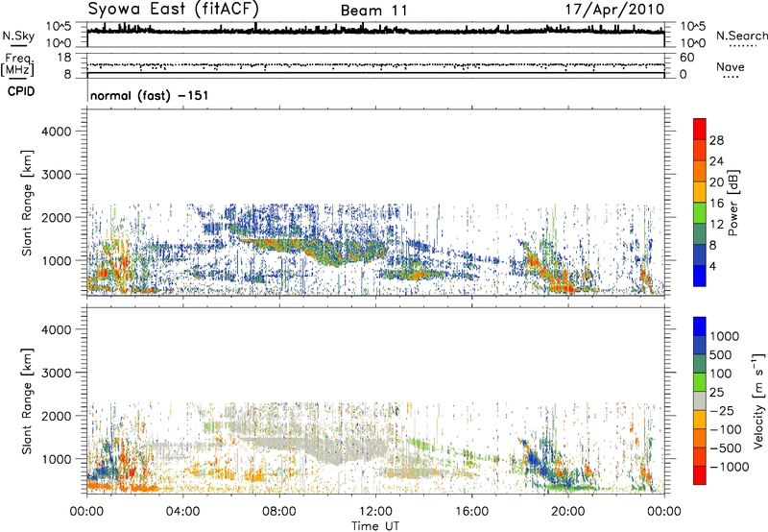Click the '08:00' time tick label
This screenshot has width=768, height=532.
point(279,512)
